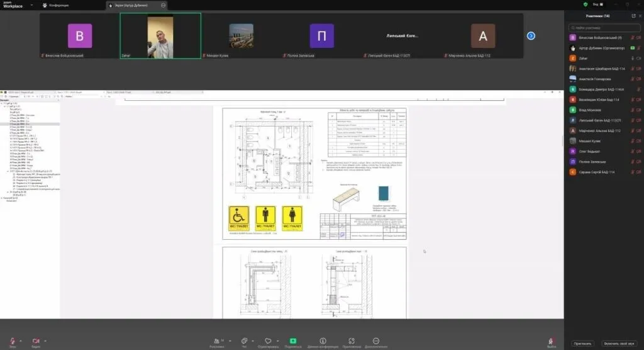Image resolution: width=644 pixels, height=350 pixels.
Task: Open the More options ellipsis icon
Action: coord(376,341)
